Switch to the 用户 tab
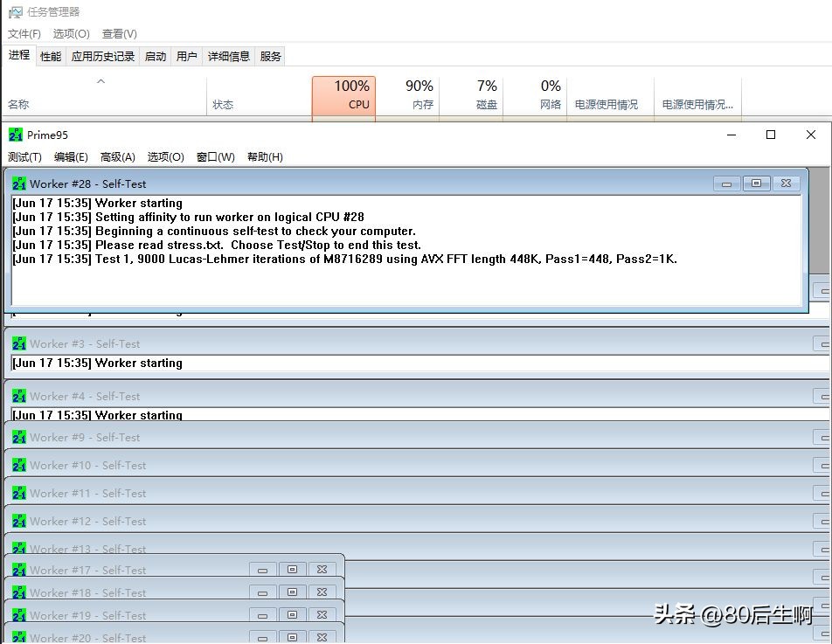832x644 pixels. 187,56
